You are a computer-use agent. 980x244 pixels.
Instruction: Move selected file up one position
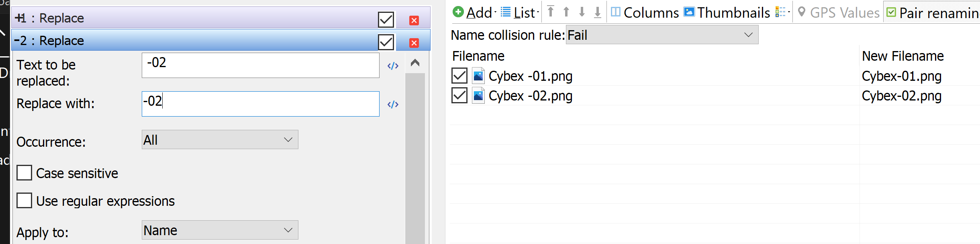click(x=566, y=12)
